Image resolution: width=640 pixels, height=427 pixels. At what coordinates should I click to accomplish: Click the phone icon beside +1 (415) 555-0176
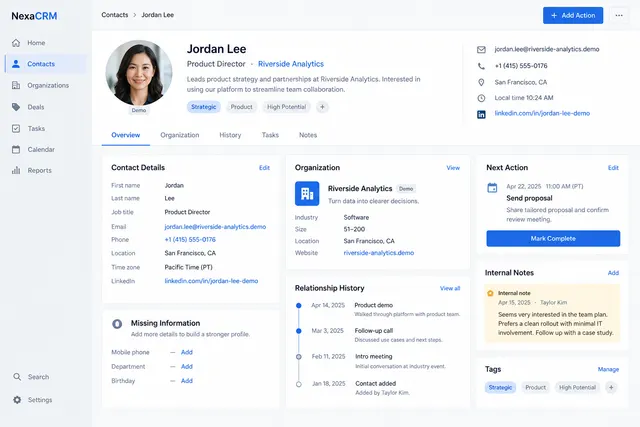pyautogui.click(x=481, y=66)
